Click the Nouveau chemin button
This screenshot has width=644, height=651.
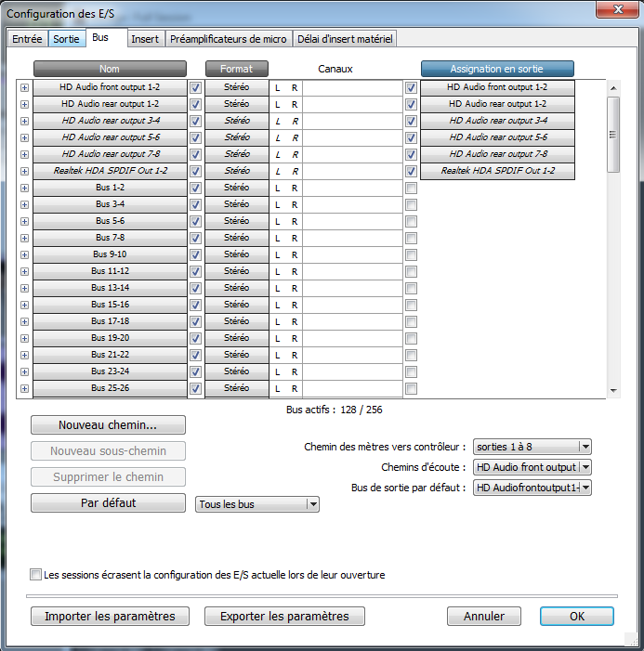108,425
